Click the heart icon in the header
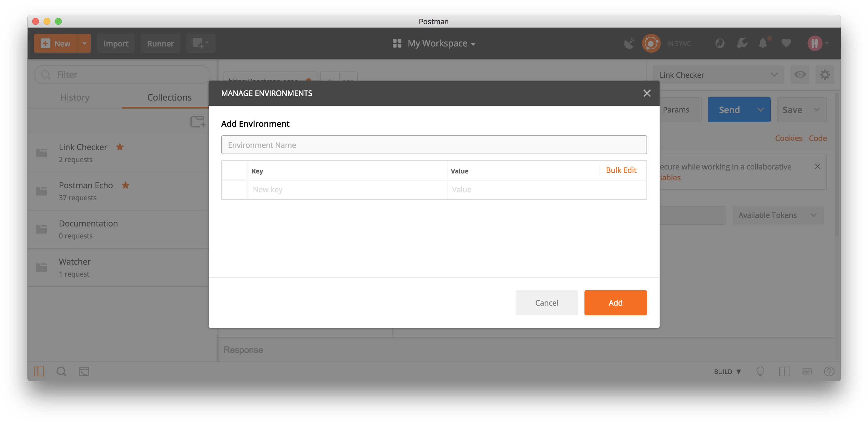The width and height of the screenshot is (868, 423). coord(786,44)
